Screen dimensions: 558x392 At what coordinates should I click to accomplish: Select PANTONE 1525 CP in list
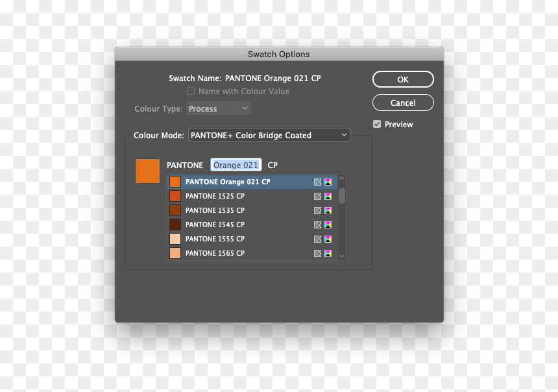(x=252, y=196)
